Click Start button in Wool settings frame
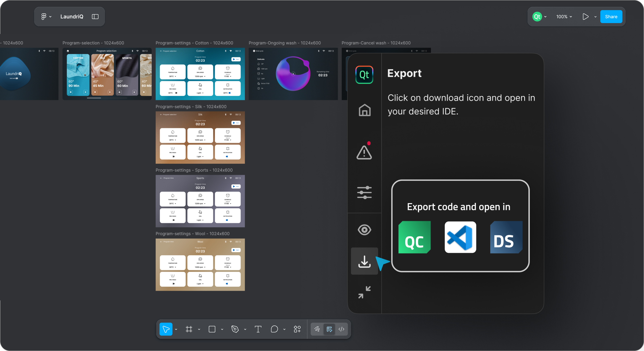Viewport: 644px width, 351px height. coord(236,250)
